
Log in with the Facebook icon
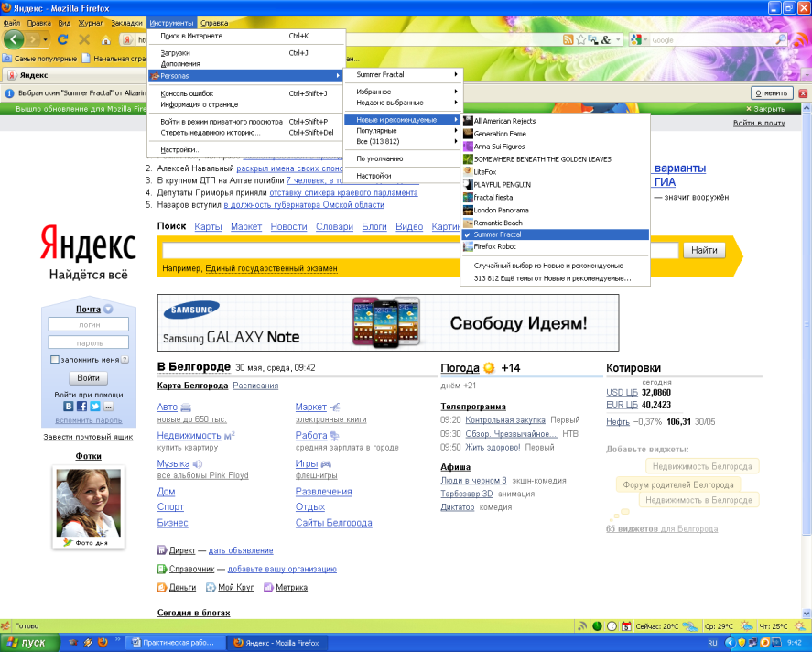(81, 407)
